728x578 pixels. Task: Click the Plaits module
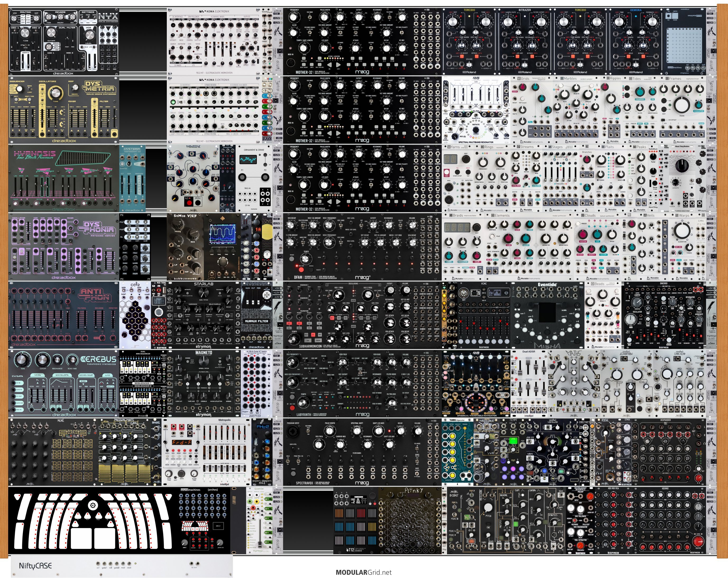pos(610,179)
